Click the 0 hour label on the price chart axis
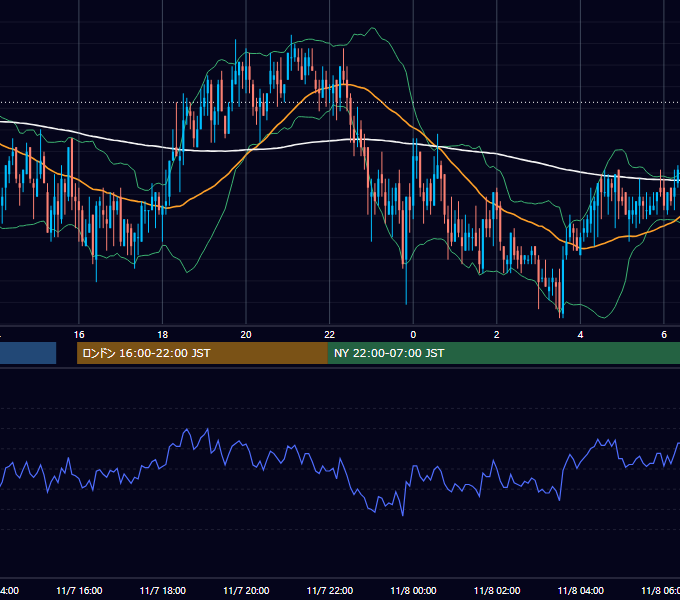680x600 pixels. tap(413, 335)
